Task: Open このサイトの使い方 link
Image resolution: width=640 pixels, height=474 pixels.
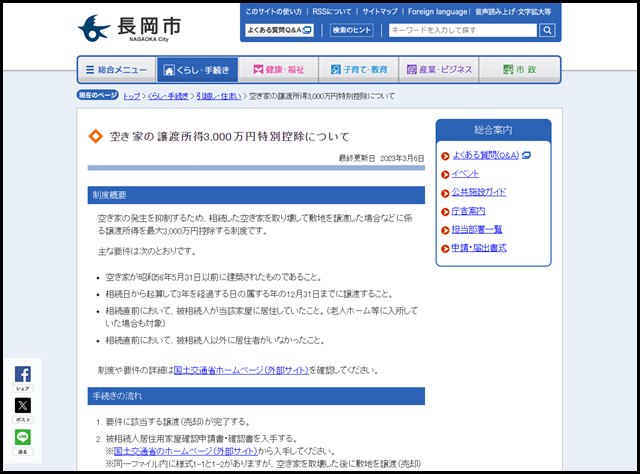Action: [273, 12]
